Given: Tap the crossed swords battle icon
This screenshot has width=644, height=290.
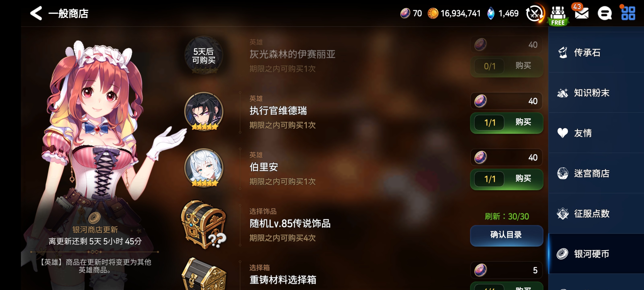Looking at the screenshot, I should [534, 13].
